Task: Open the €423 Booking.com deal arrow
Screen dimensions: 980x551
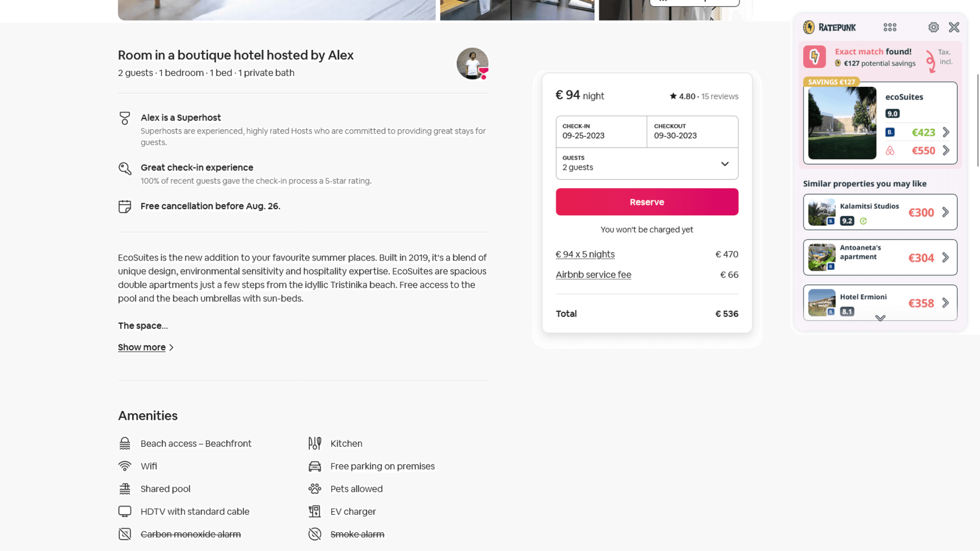Action: [946, 132]
